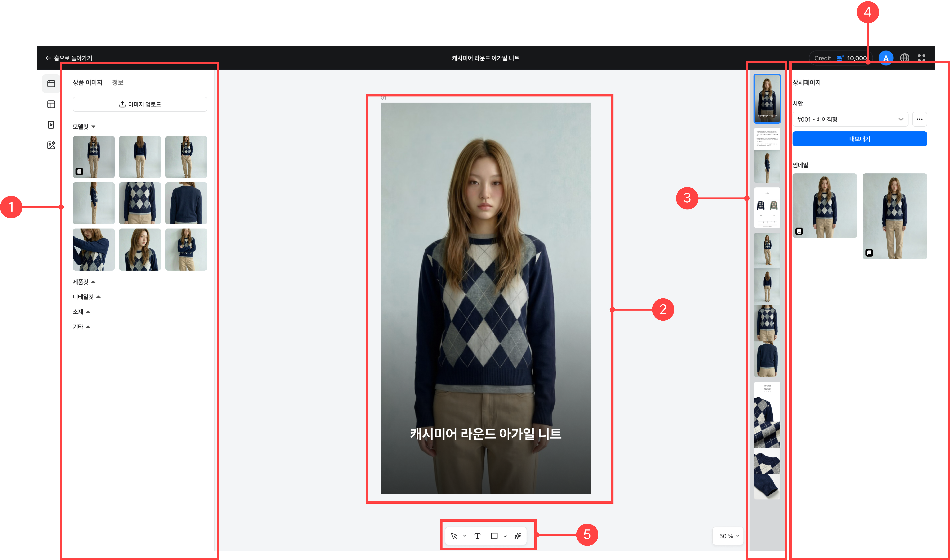Expand the 기타 section
950x560 pixels.
coord(82,327)
